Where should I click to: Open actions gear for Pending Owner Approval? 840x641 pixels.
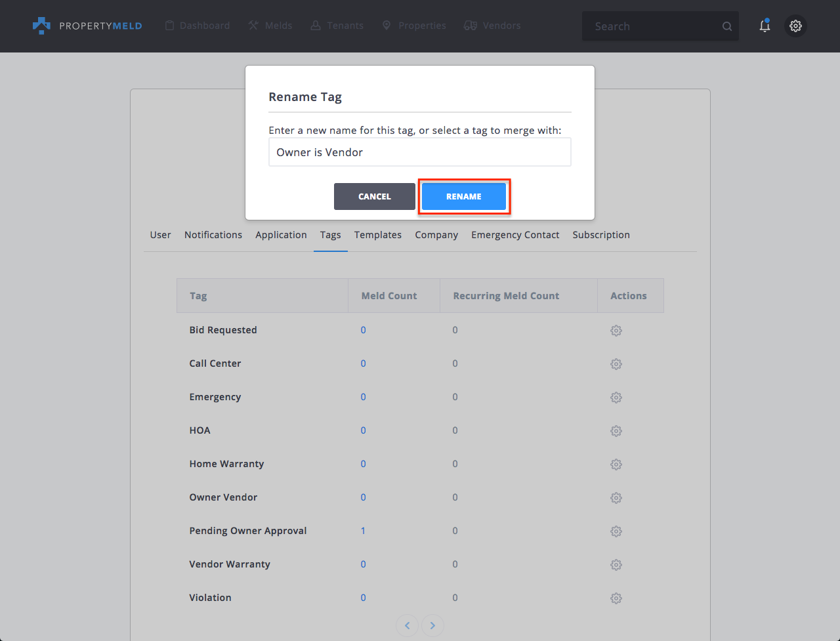click(616, 531)
